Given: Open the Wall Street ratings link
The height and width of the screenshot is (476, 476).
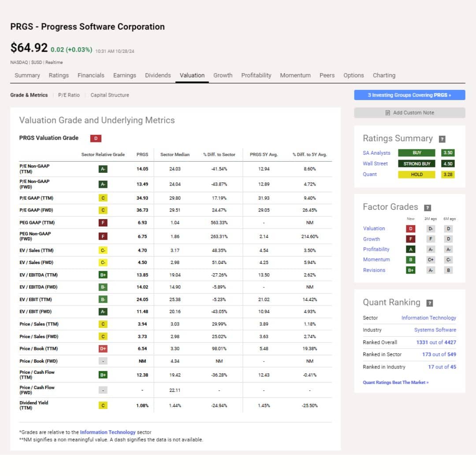Looking at the screenshot, I should (x=375, y=164).
